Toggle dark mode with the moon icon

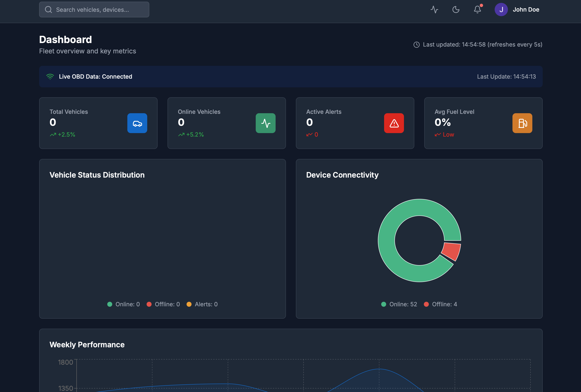(x=456, y=10)
